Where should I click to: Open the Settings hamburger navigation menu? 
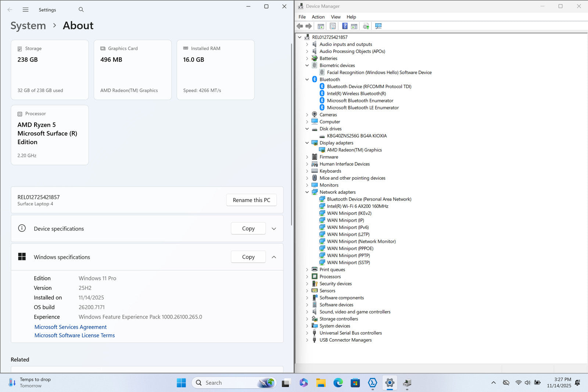coord(25,10)
